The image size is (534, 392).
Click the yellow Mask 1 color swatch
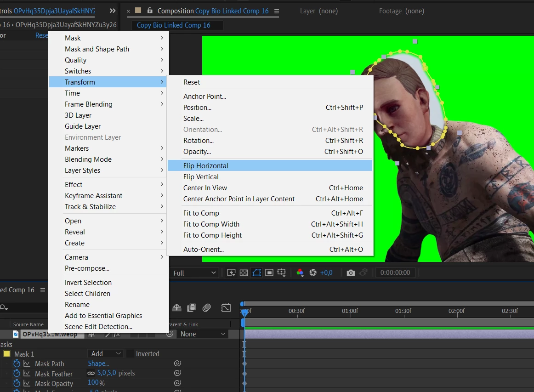coord(6,353)
